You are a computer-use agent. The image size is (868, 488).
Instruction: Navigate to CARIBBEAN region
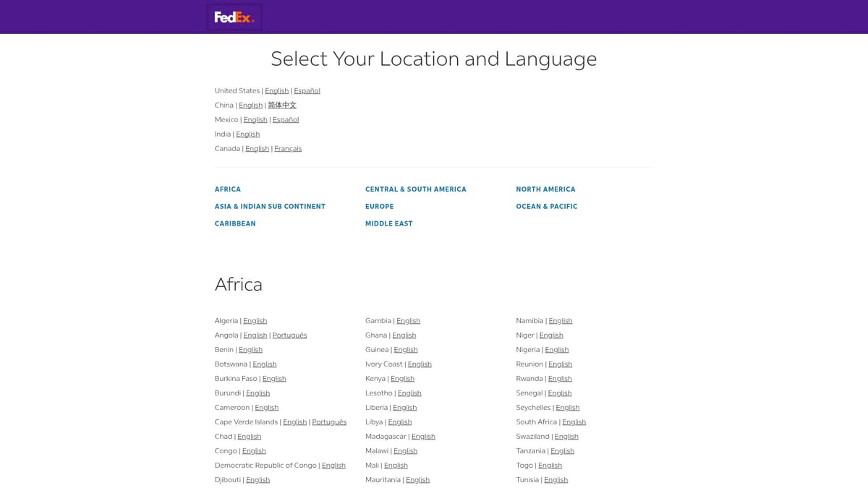tap(235, 223)
